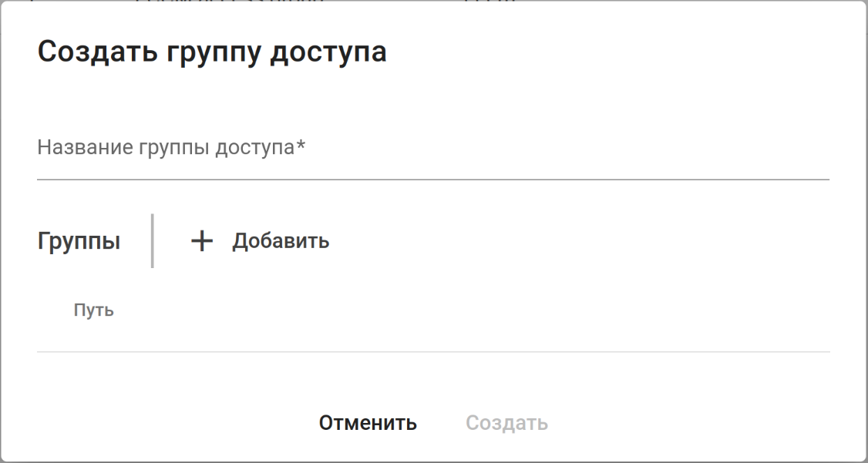This screenshot has width=868, height=463.
Task: Click the vertical divider next to Группы
Action: [153, 241]
